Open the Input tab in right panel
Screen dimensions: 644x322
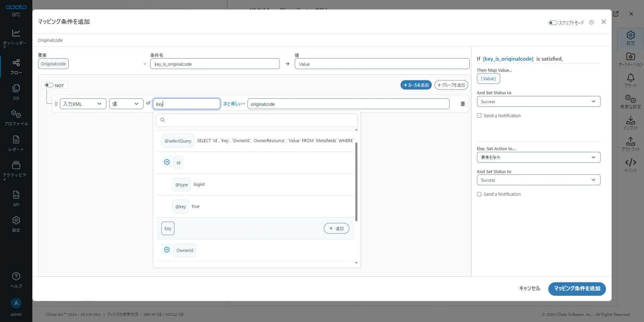tap(631, 123)
